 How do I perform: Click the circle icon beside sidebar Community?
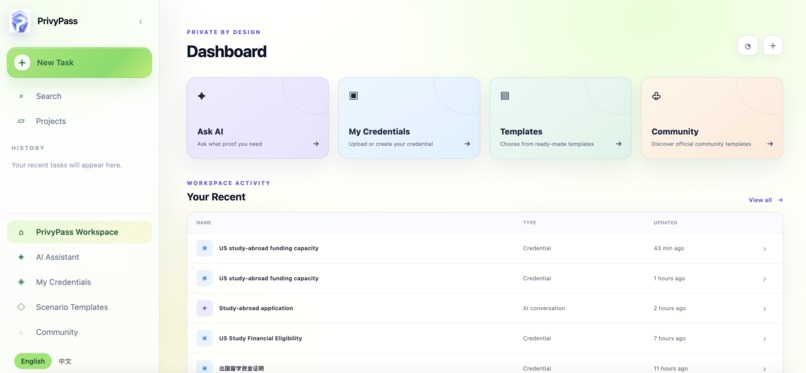coord(21,333)
